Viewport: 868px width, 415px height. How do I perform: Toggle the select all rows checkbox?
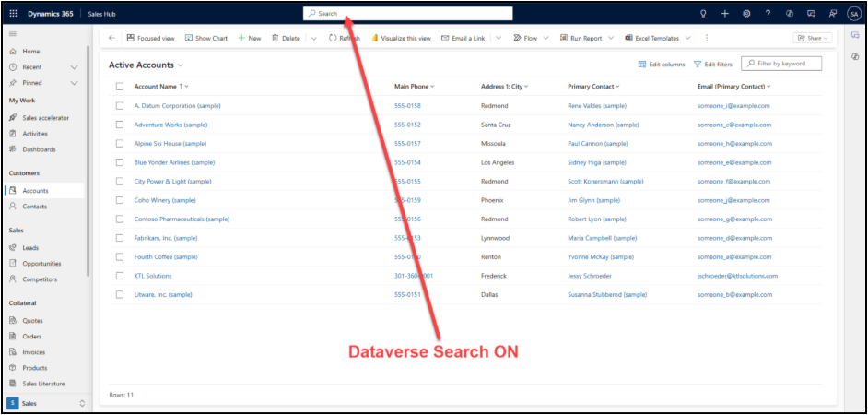point(120,86)
